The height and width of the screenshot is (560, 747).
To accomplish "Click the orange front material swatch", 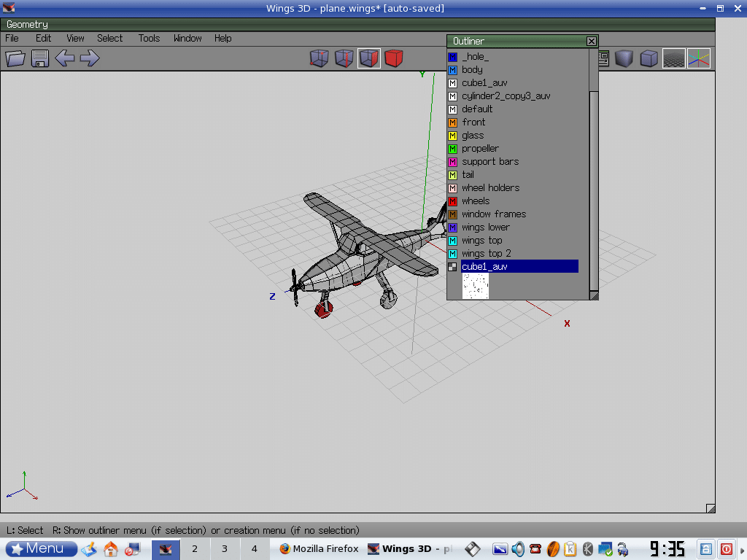I will [x=452, y=122].
